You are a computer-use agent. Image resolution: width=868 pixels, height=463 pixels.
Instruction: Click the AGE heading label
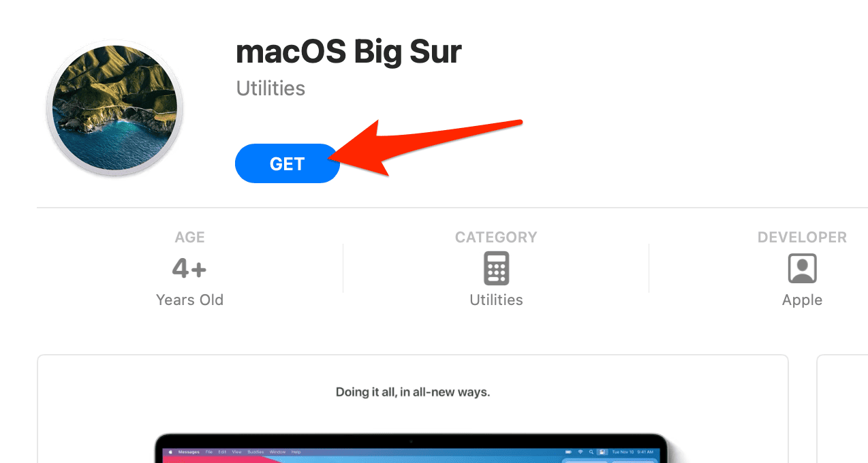tap(189, 238)
